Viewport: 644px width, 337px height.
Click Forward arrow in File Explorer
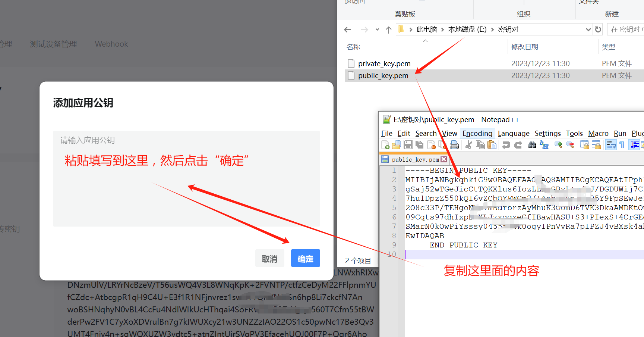pyautogui.click(x=364, y=29)
